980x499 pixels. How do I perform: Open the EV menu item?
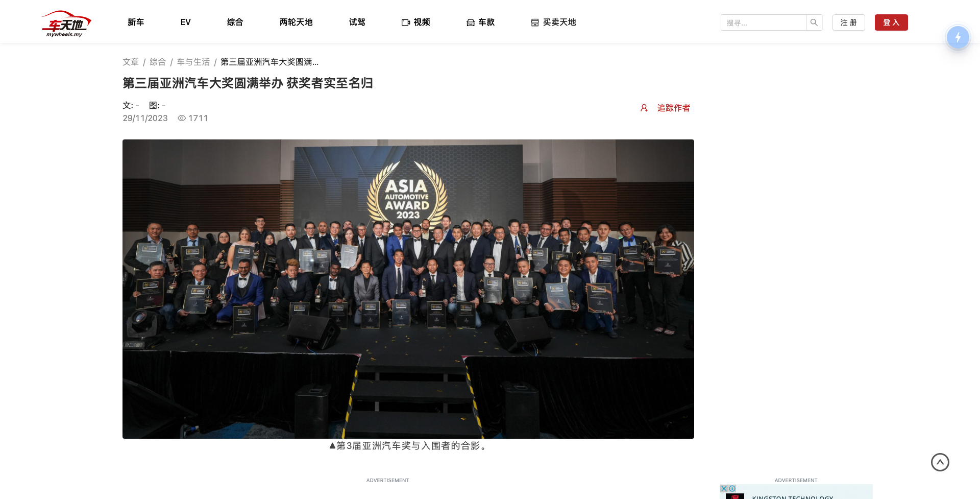(x=185, y=22)
